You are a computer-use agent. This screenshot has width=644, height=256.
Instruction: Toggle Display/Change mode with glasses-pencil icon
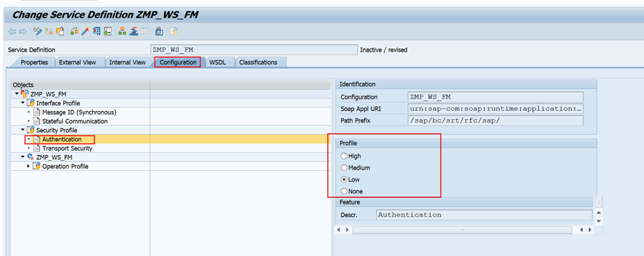[37, 31]
